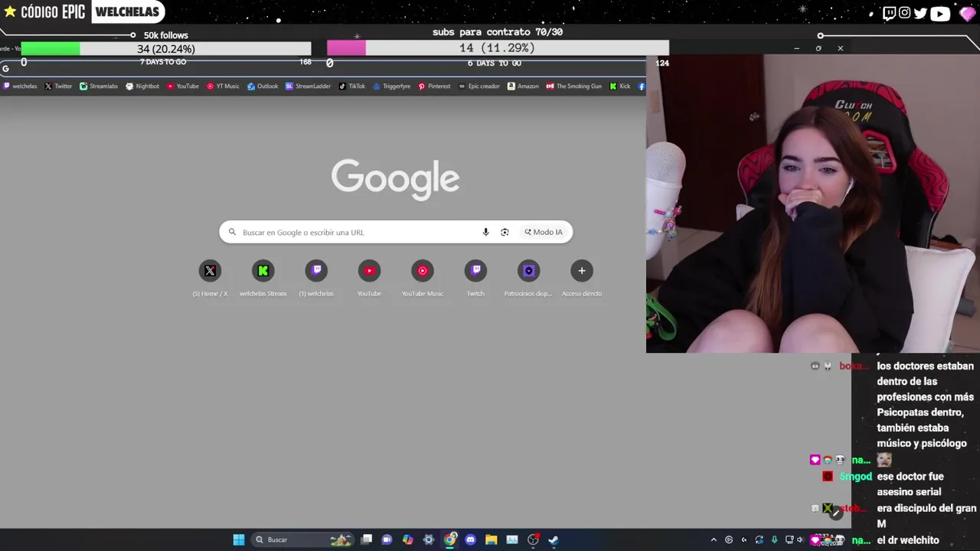980x551 pixels.
Task: Open Discord from the taskbar
Action: pos(470,540)
